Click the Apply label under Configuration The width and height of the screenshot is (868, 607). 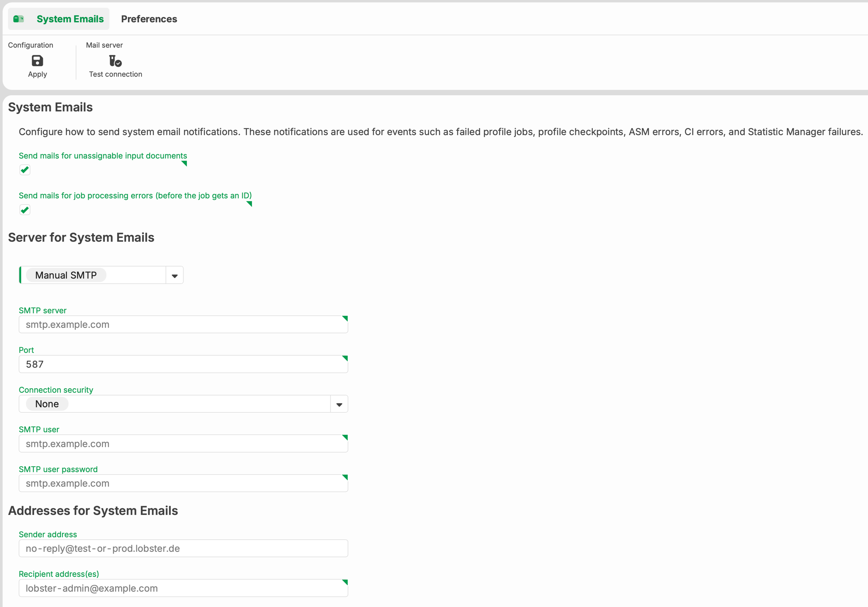pyautogui.click(x=37, y=74)
